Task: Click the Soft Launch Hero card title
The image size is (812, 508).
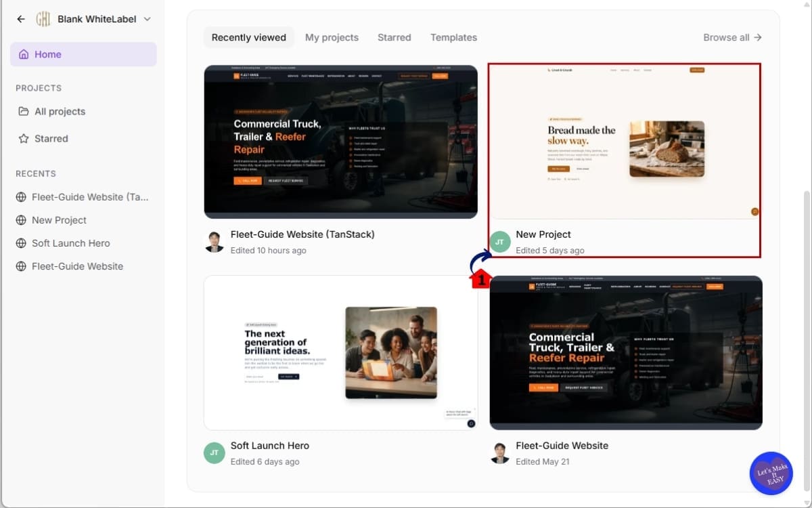Action: pos(270,446)
